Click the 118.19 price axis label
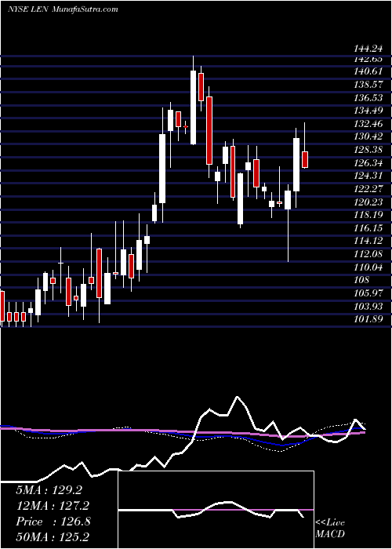This screenshot has width=392, height=549. [368, 215]
